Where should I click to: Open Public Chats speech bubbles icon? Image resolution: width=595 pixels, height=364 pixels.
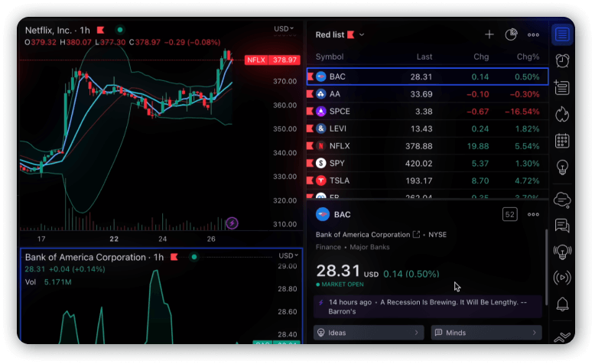[562, 226]
